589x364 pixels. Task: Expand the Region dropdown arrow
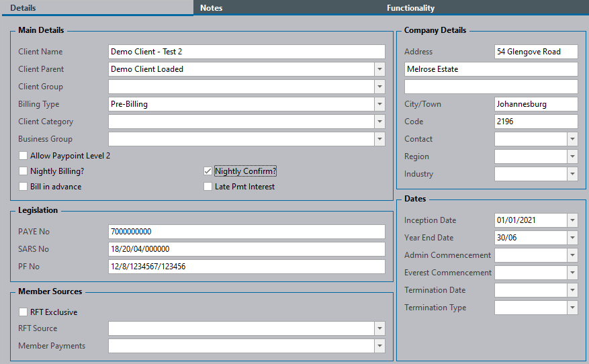572,156
